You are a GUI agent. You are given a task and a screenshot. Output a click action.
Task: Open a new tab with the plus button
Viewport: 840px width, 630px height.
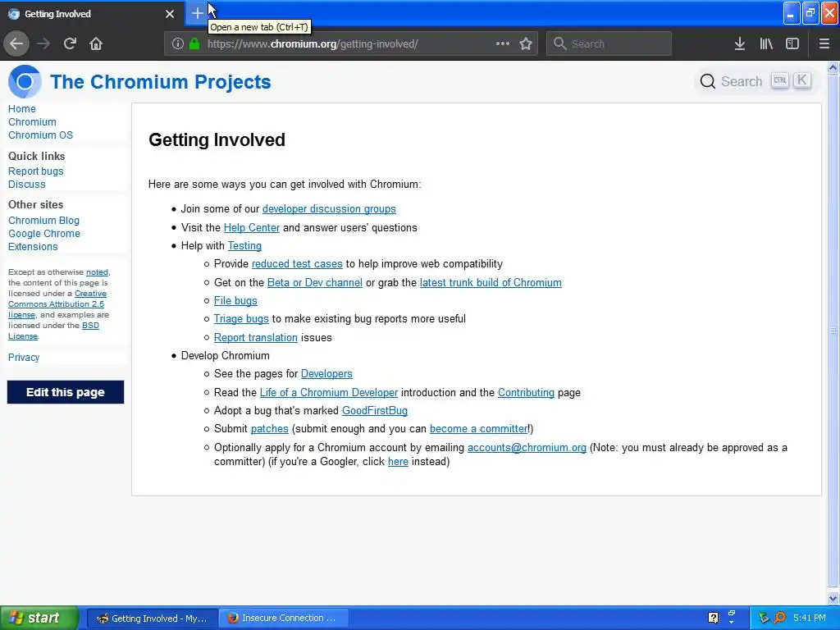(x=197, y=13)
